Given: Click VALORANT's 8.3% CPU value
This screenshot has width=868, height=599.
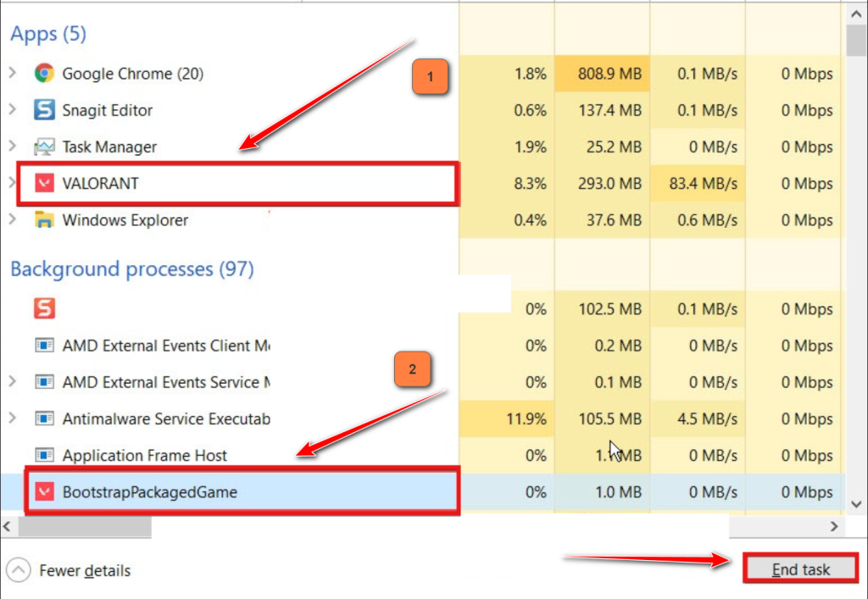Looking at the screenshot, I should point(530,183).
